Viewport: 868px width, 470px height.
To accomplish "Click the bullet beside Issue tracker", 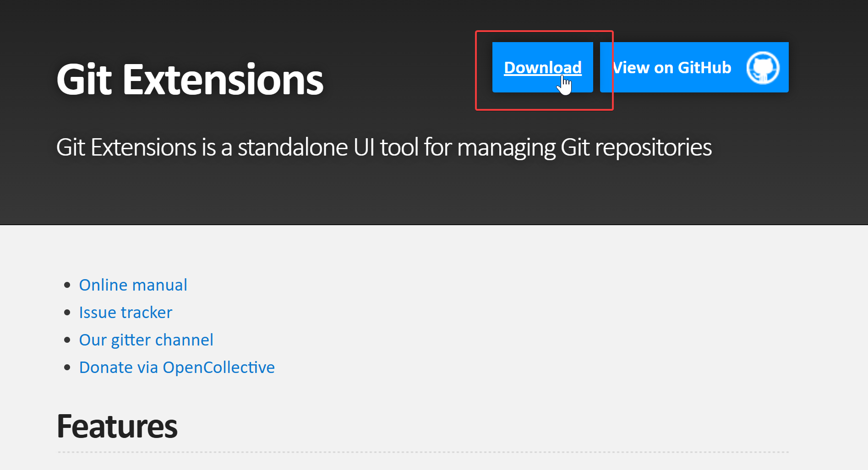I will pos(67,313).
